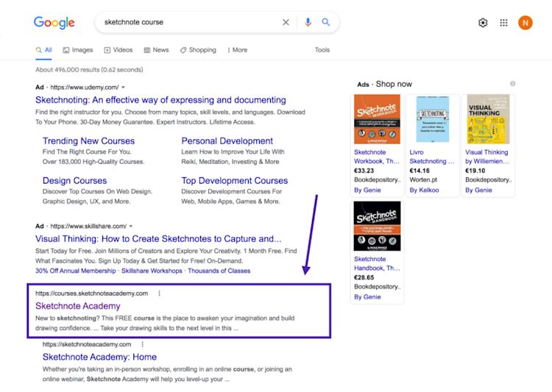The width and height of the screenshot is (552, 392).
Task: Start voice search with the microphone icon
Action: pos(308,22)
